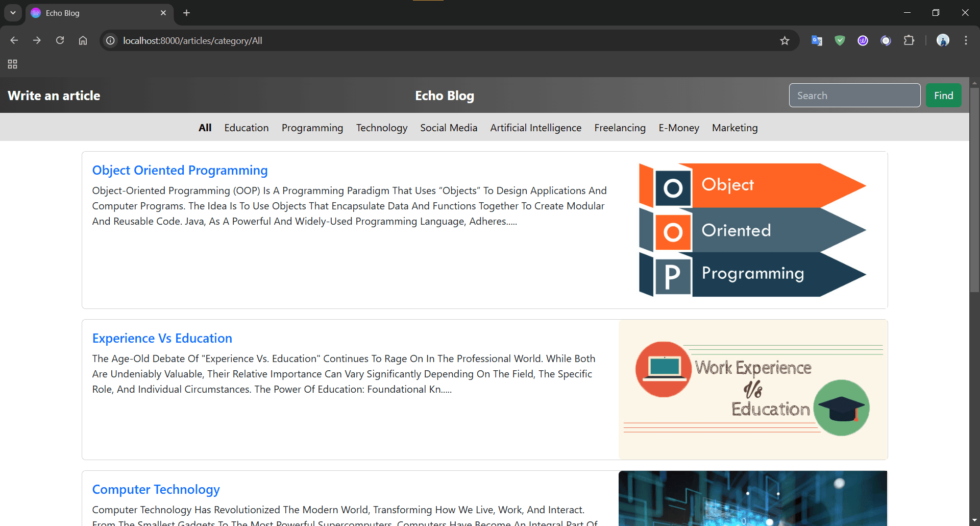
Task: Open the Google Translate extension
Action: 817,40
